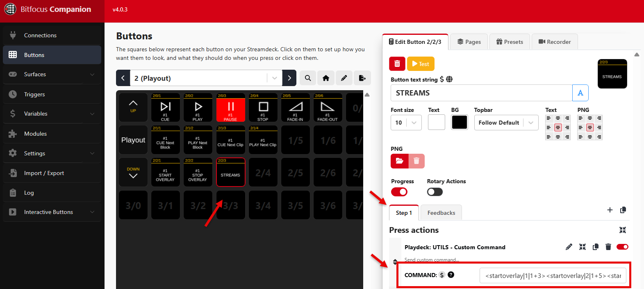Select the red PAUSE grid button
Image resolution: width=644 pixels, height=289 pixels.
pos(230,107)
